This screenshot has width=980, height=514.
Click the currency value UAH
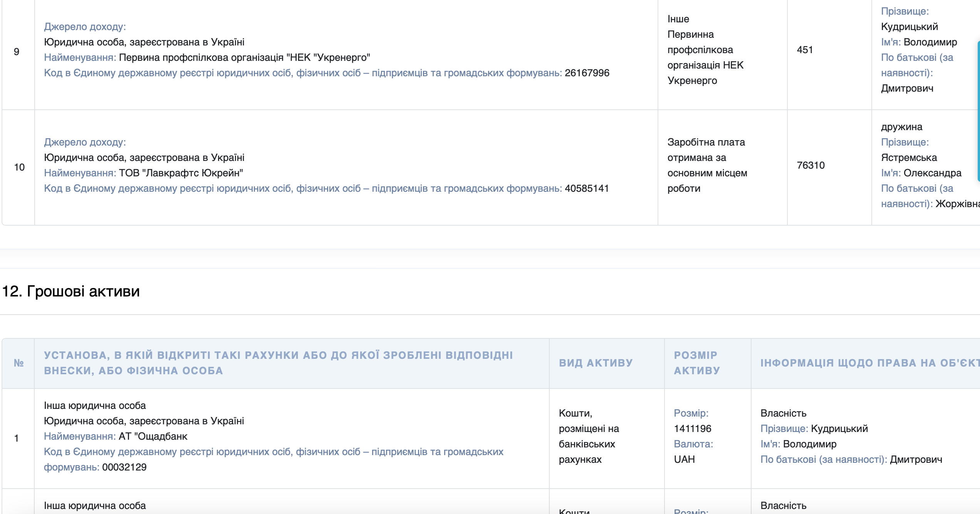[684, 460]
